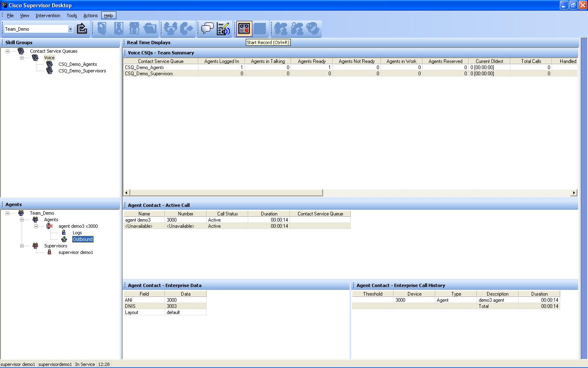The height and width of the screenshot is (368, 588).
Task: Click the Contact Service Queues tree icon
Action: [21, 51]
